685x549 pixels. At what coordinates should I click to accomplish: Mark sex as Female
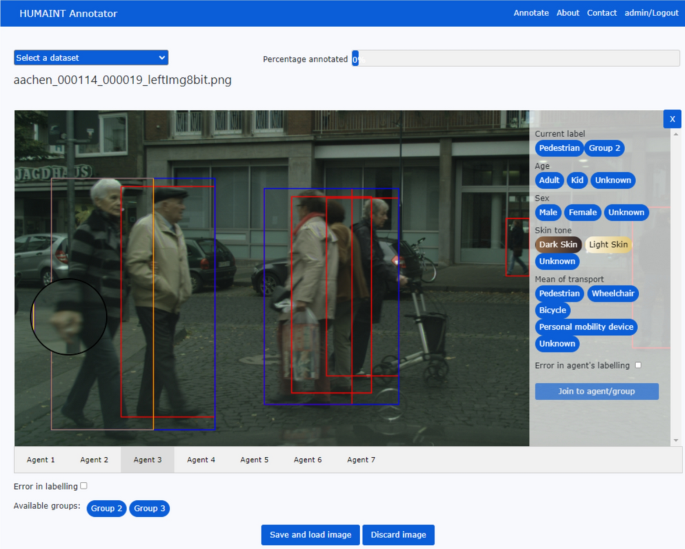click(583, 212)
